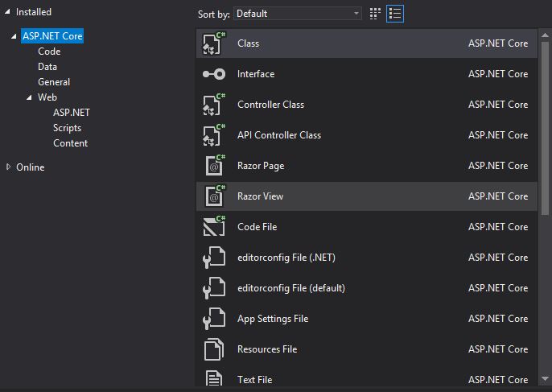Click the App Settings File icon
Image resolution: width=552 pixels, height=392 pixels.
click(x=214, y=319)
